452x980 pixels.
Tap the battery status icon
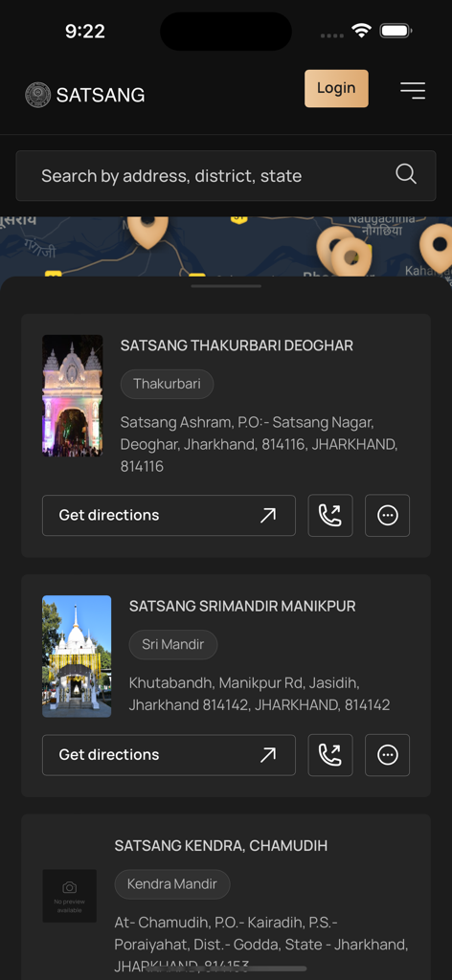point(395,31)
